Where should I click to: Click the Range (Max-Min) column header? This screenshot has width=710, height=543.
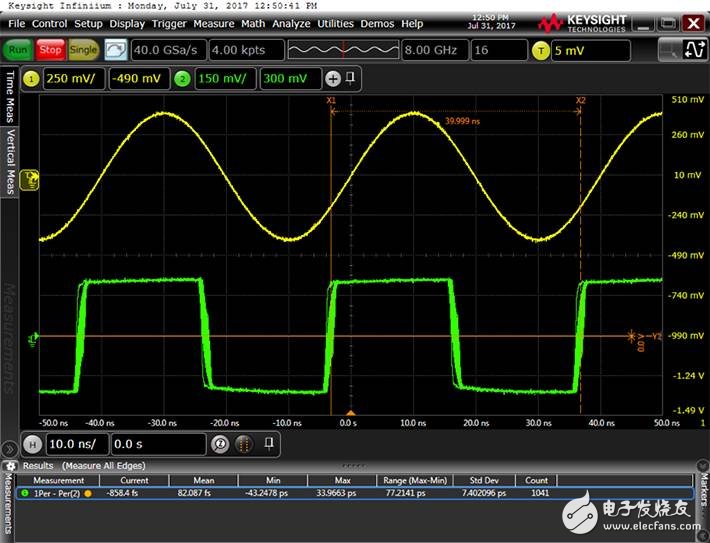coord(414,481)
